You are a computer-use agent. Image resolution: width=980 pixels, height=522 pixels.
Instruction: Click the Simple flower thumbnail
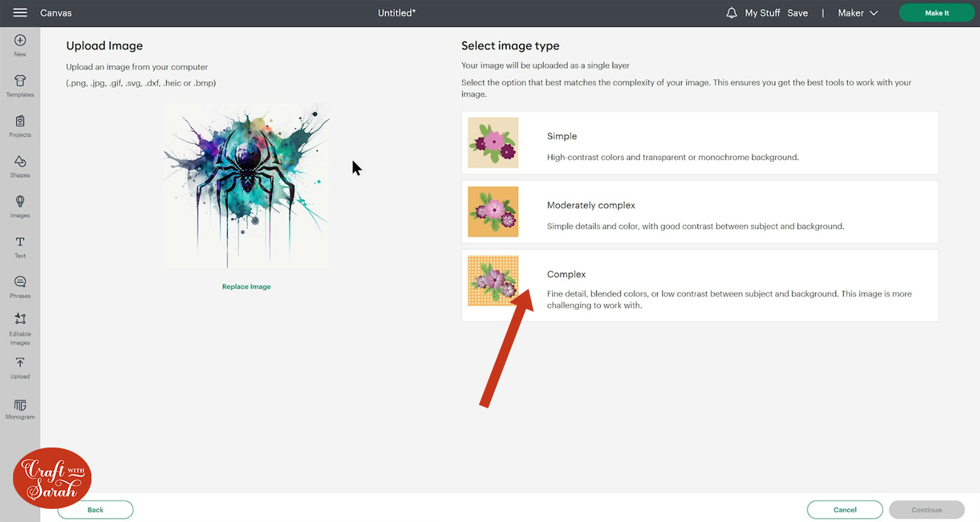tap(493, 142)
